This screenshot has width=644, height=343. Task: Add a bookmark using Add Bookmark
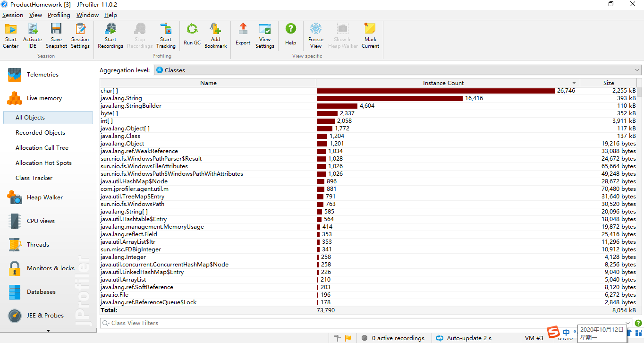tap(216, 35)
